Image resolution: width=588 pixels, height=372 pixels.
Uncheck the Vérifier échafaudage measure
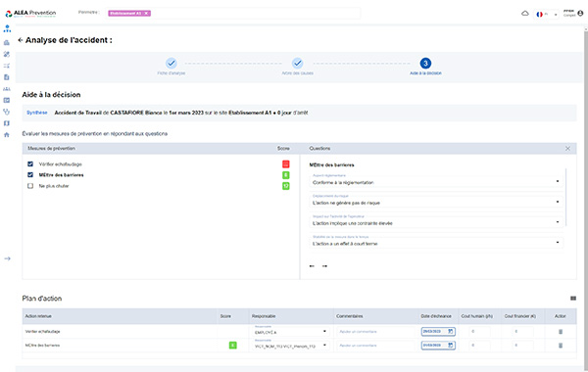(x=30, y=164)
